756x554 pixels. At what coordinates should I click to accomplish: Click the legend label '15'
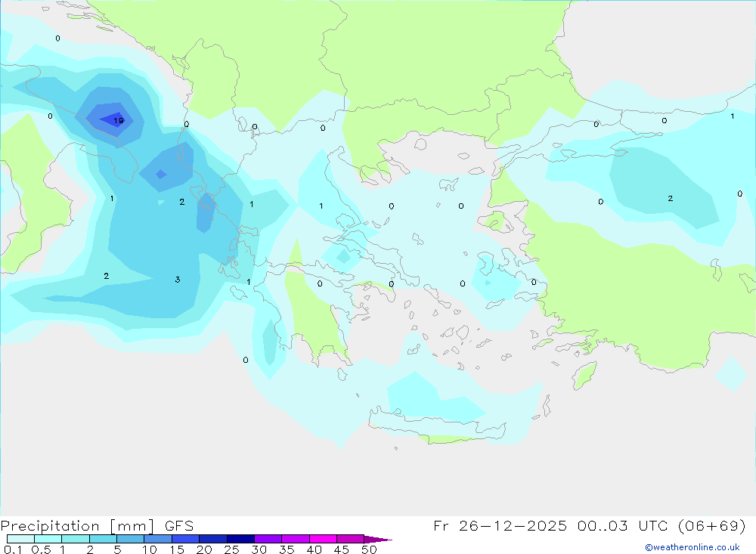point(177,549)
